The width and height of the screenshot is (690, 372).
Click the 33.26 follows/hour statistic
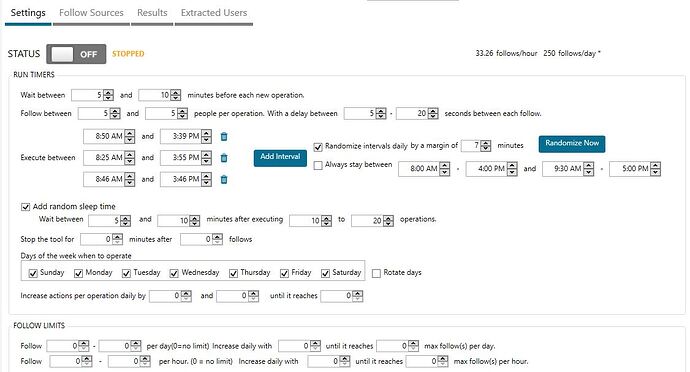(506, 53)
